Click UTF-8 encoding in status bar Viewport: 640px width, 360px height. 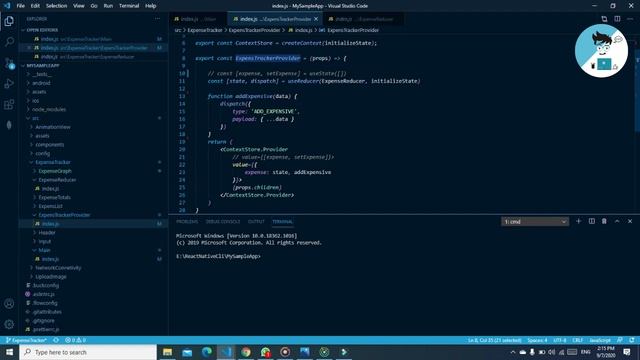pos(560,340)
